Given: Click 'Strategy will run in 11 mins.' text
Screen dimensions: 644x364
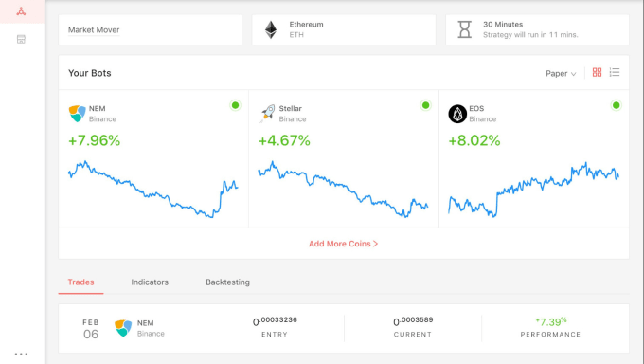Looking at the screenshot, I should click(530, 35).
